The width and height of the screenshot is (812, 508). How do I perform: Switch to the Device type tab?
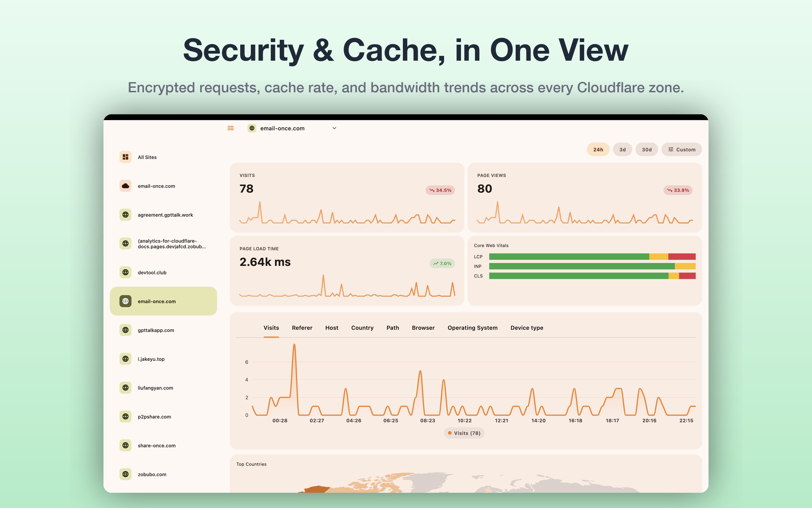click(x=527, y=328)
